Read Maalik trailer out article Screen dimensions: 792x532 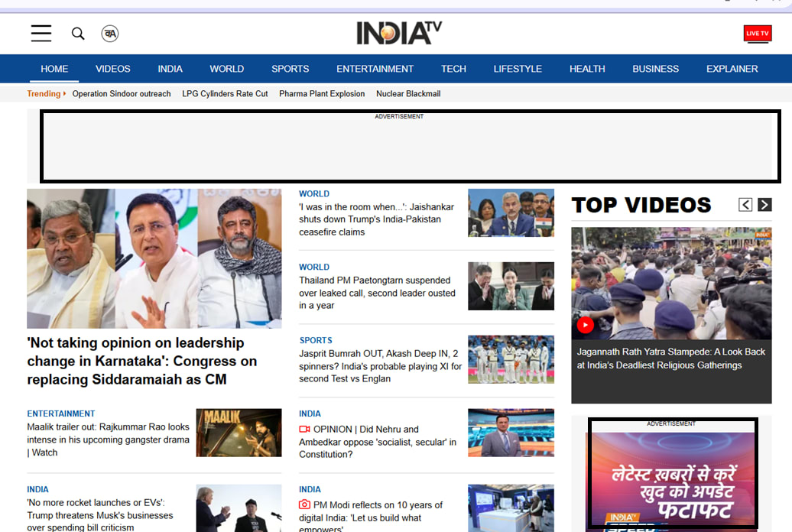(x=108, y=440)
